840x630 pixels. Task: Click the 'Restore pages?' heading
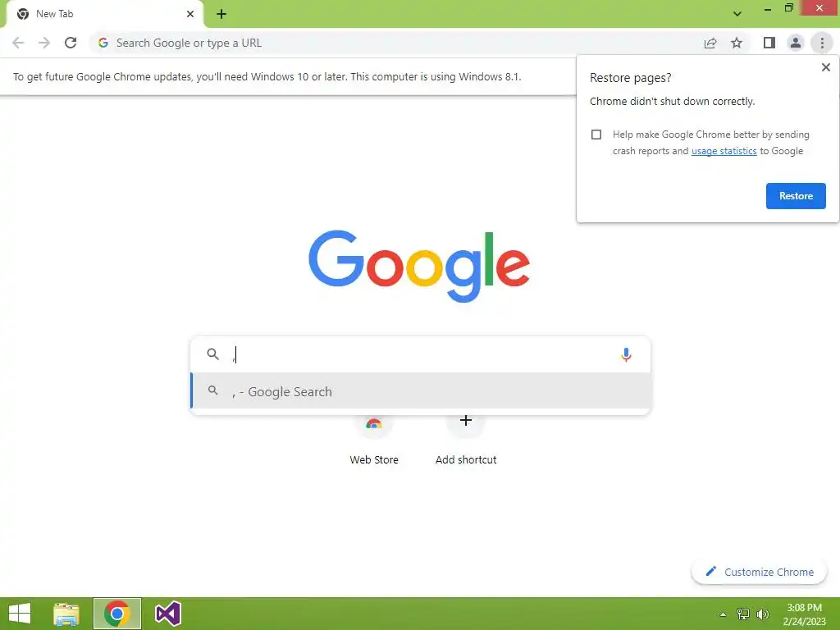(630, 78)
